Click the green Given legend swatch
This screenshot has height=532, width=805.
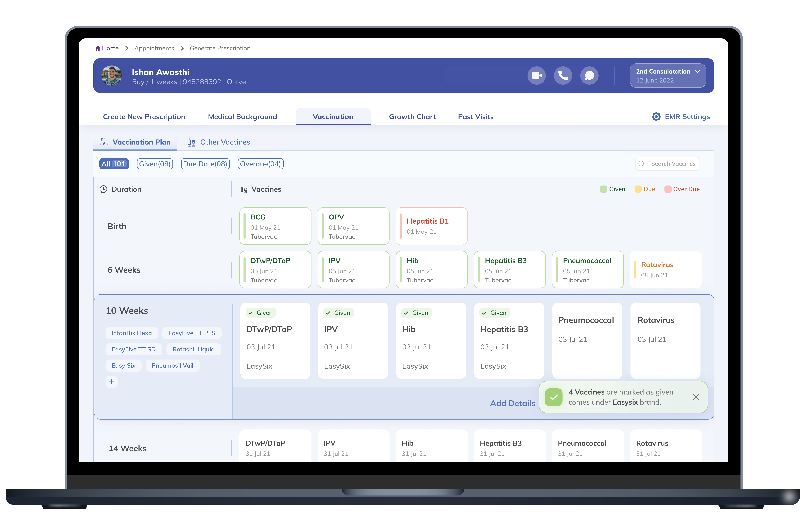click(603, 189)
